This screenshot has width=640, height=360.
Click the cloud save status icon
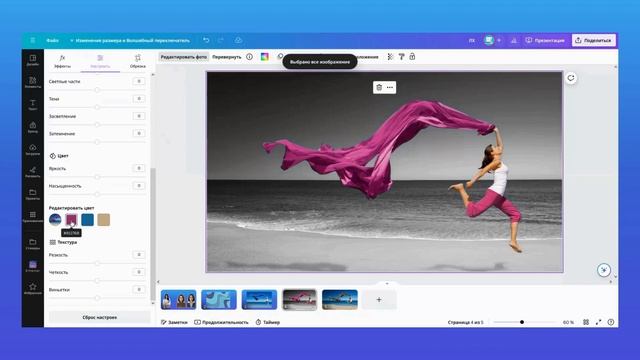tap(238, 40)
